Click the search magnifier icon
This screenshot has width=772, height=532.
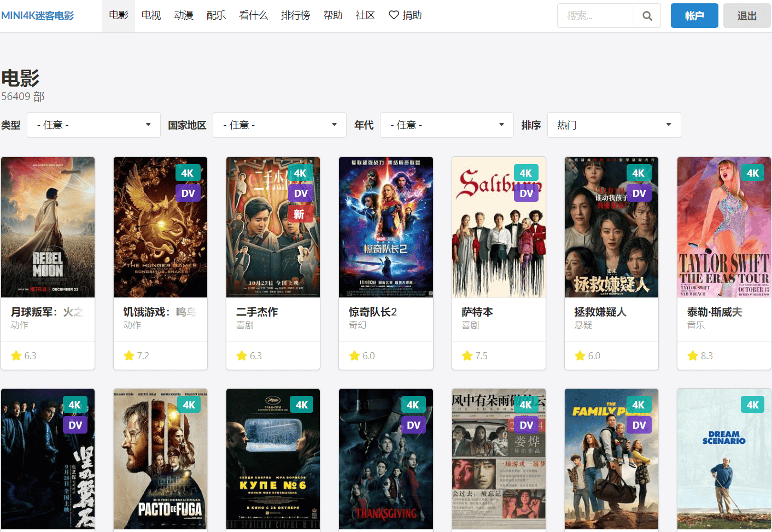[647, 16]
